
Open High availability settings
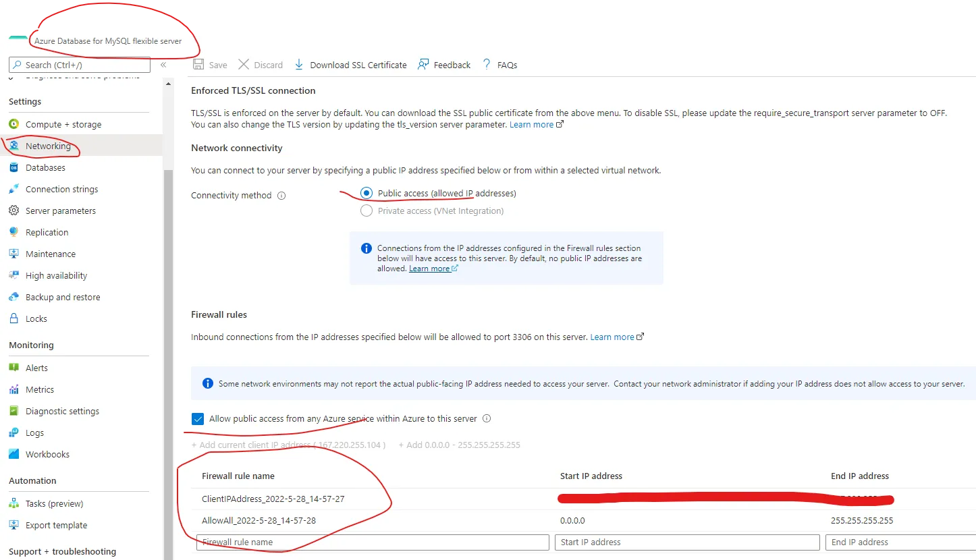[57, 275]
